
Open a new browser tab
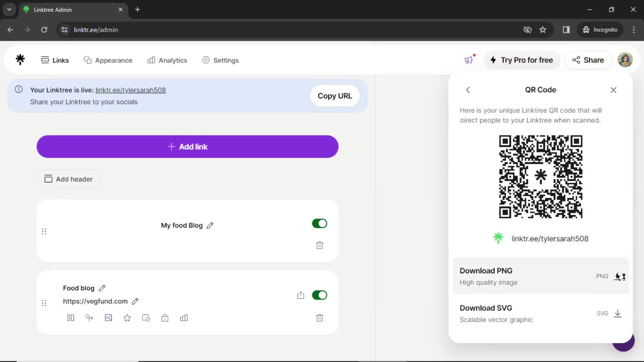click(x=138, y=10)
